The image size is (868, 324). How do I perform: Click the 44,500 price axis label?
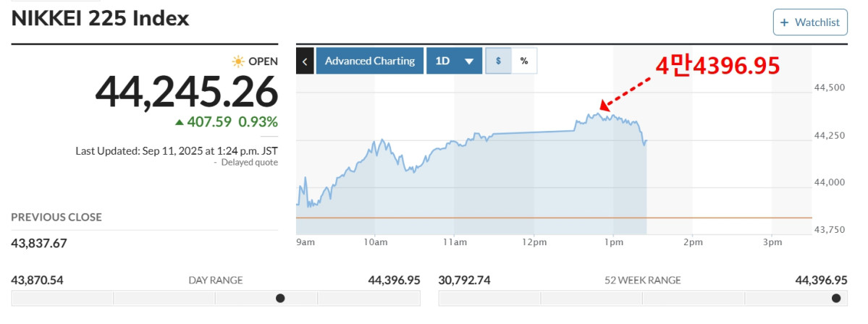coord(830,88)
